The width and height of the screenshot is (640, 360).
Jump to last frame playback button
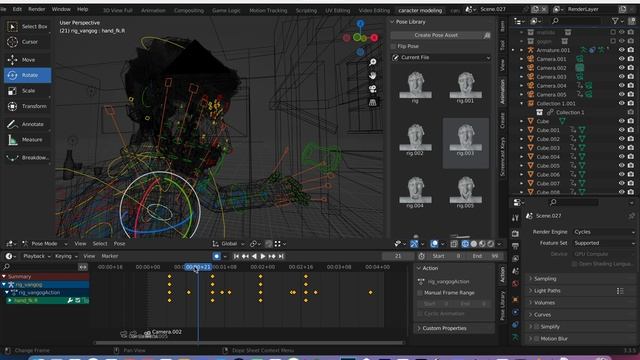(x=281, y=256)
